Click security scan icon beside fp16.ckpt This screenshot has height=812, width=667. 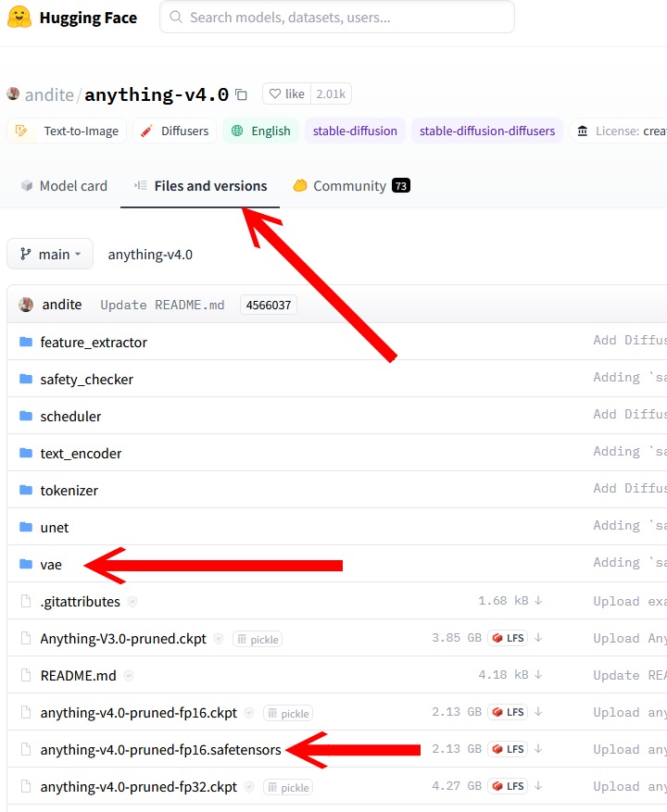249,713
